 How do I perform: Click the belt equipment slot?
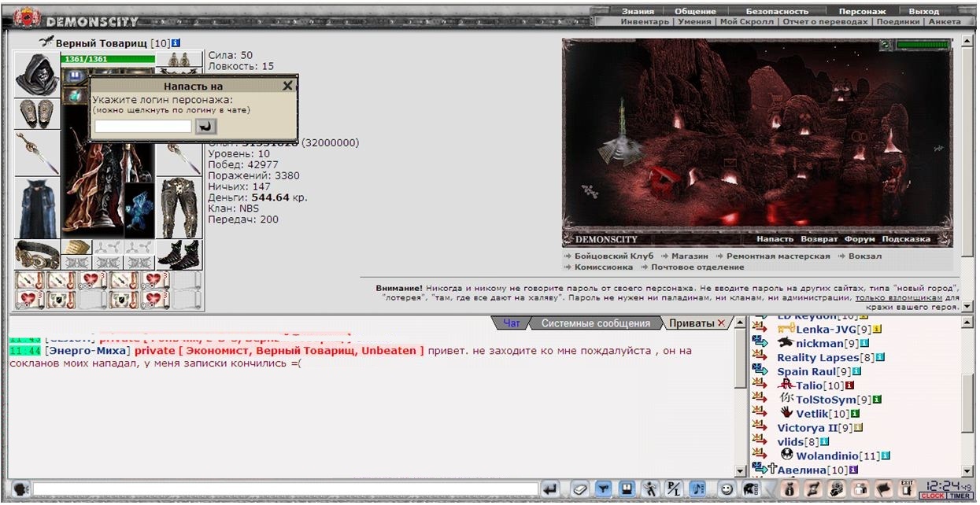point(37,255)
